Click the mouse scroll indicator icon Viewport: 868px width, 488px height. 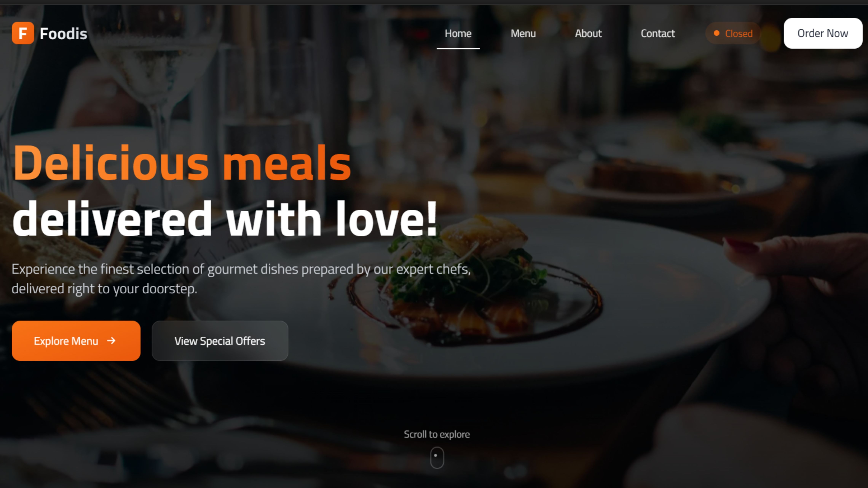[x=437, y=458]
